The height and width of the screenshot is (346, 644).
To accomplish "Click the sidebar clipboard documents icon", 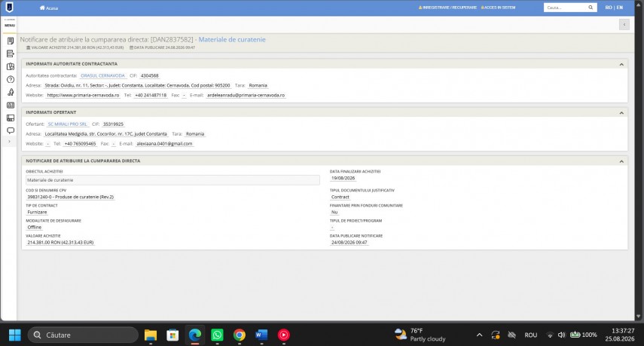I will [x=11, y=66].
